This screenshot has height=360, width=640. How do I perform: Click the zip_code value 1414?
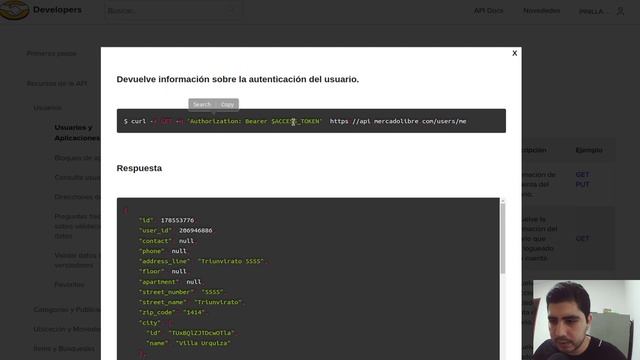(x=193, y=312)
